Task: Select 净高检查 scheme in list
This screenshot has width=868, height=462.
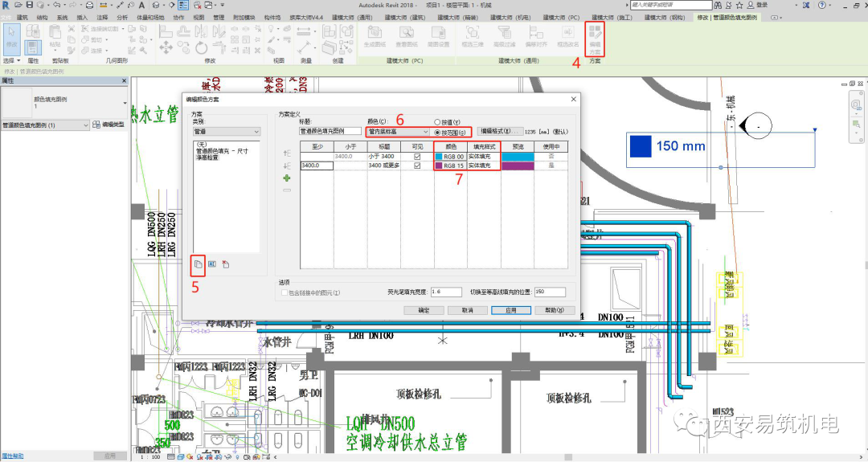Action: 207,157
